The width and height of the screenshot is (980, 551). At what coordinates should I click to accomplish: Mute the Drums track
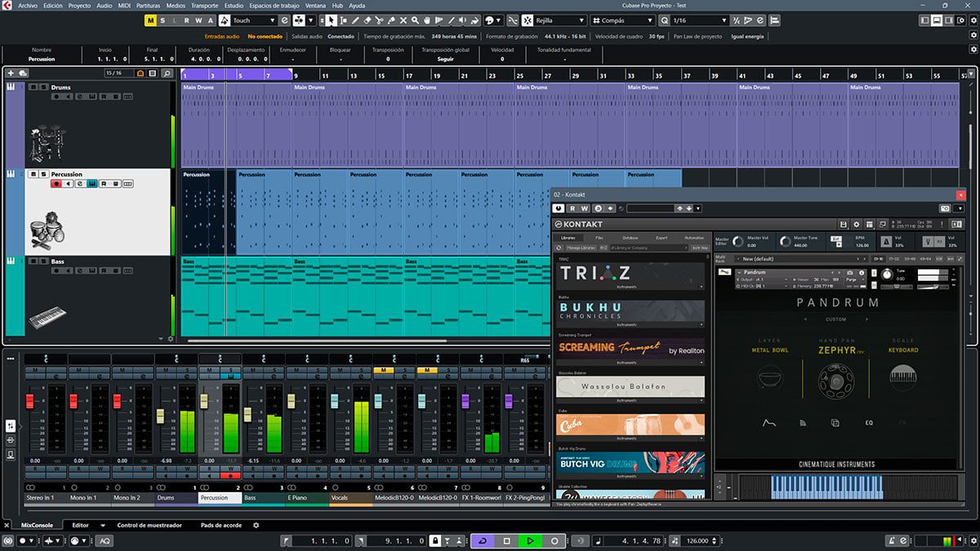(x=33, y=87)
